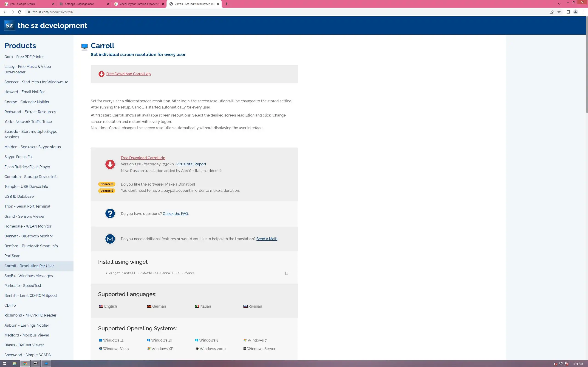Click the large red download arrow icon

(x=110, y=164)
